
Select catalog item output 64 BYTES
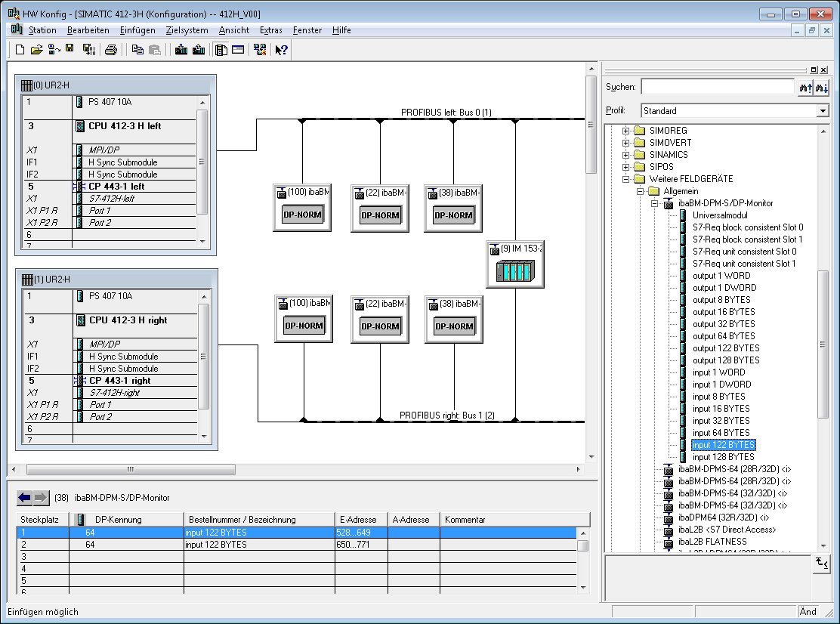pos(724,336)
